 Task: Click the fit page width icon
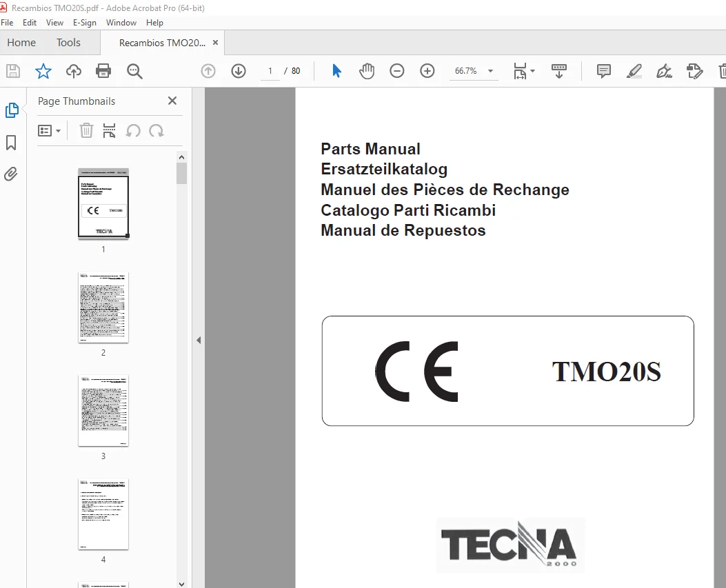click(520, 71)
